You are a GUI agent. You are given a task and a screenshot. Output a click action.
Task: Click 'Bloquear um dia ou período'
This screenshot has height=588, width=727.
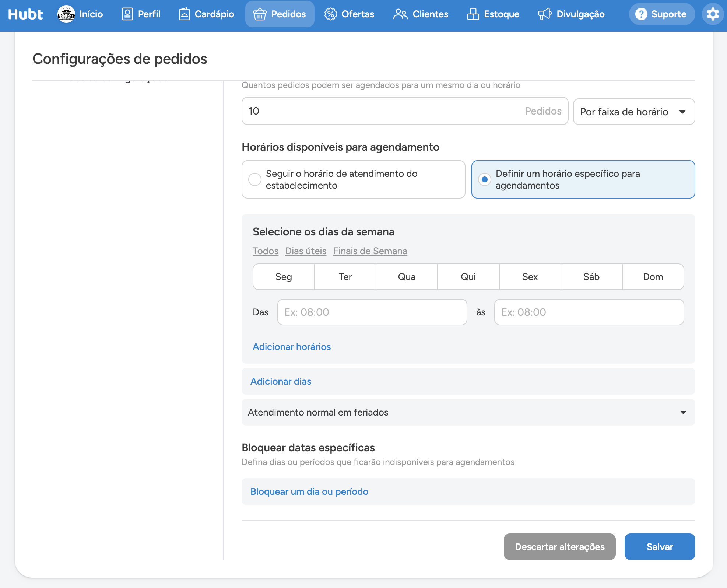[x=309, y=491]
